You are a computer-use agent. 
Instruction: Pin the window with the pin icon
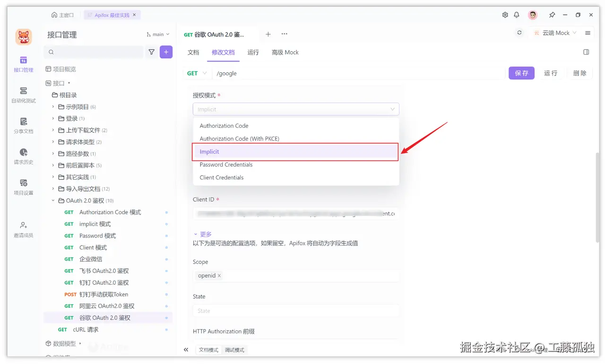coord(551,15)
